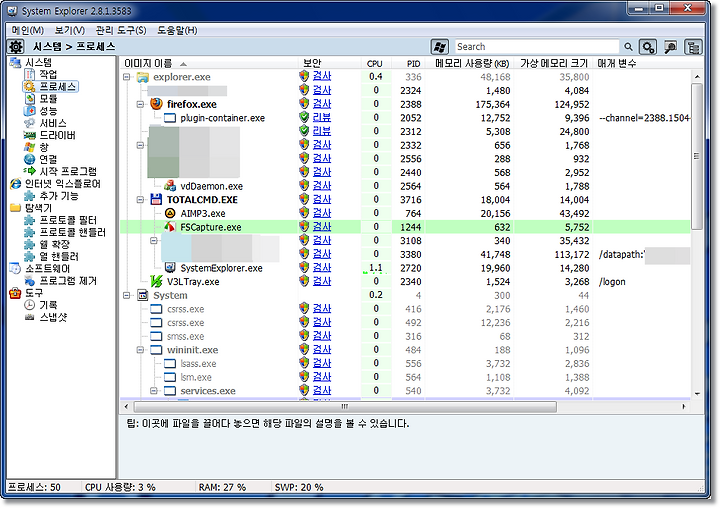Viewport: 720px width, 508px height.
Task: Click 검사 link for explorer.exe
Action: pos(321,76)
